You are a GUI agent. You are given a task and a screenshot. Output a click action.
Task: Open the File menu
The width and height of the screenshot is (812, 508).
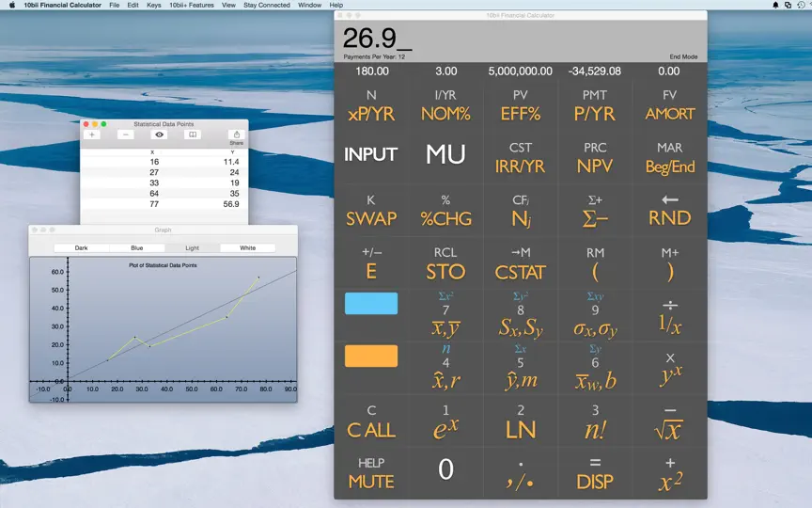[115, 5]
